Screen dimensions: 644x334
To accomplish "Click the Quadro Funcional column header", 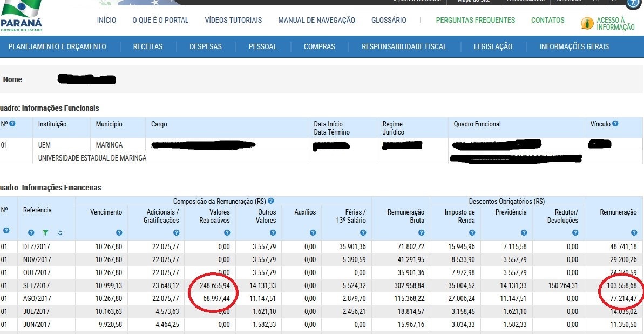I will [x=477, y=124].
